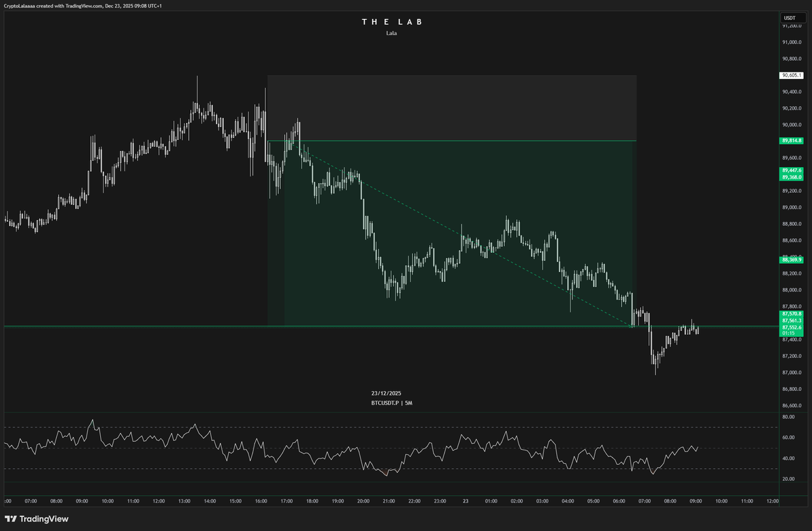Click the 87,000.0 price axis tick

[x=791, y=373]
